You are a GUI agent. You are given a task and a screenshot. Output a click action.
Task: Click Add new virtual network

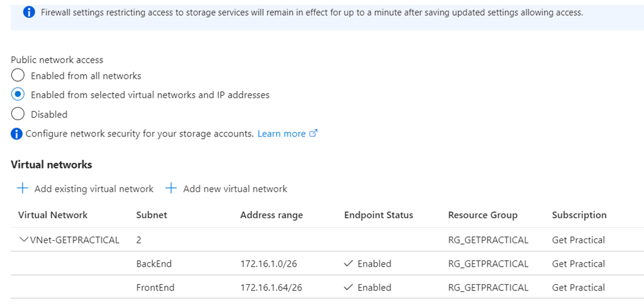[x=235, y=189]
